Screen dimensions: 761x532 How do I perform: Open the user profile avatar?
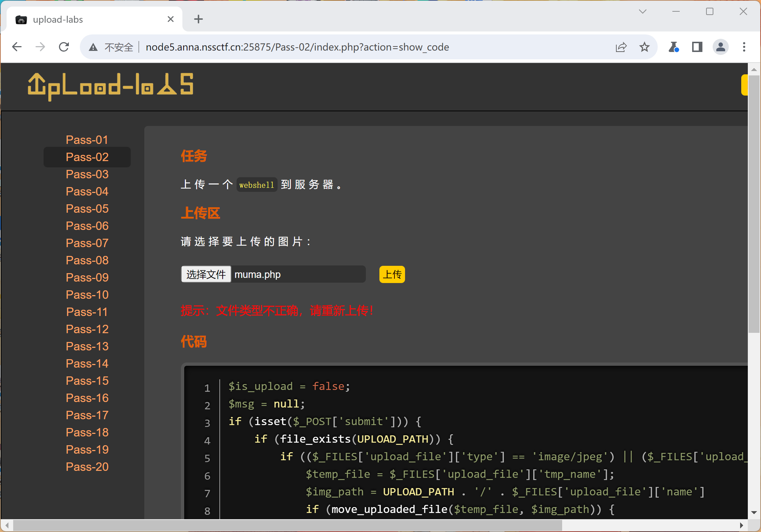pyautogui.click(x=720, y=47)
